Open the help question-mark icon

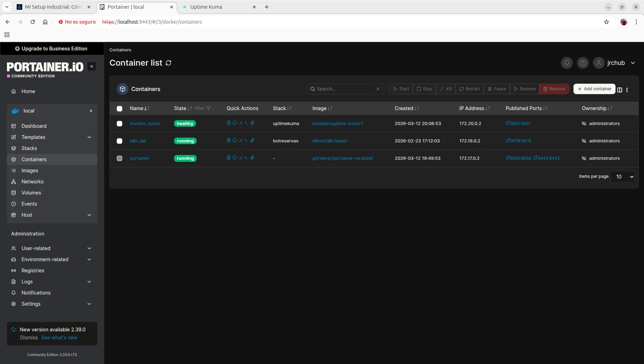[583, 63]
